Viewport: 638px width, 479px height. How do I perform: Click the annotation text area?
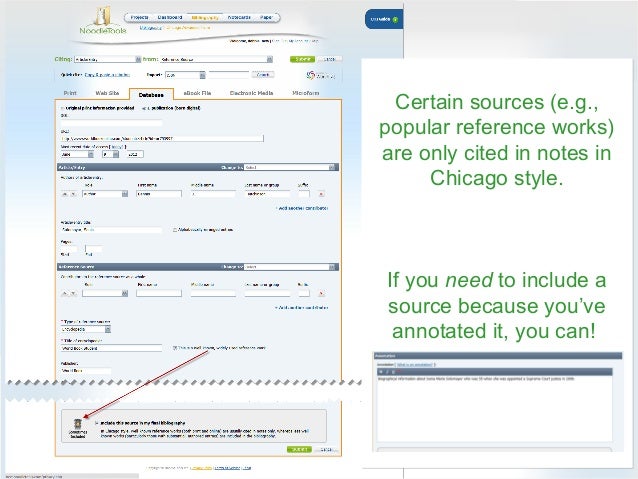(494, 408)
